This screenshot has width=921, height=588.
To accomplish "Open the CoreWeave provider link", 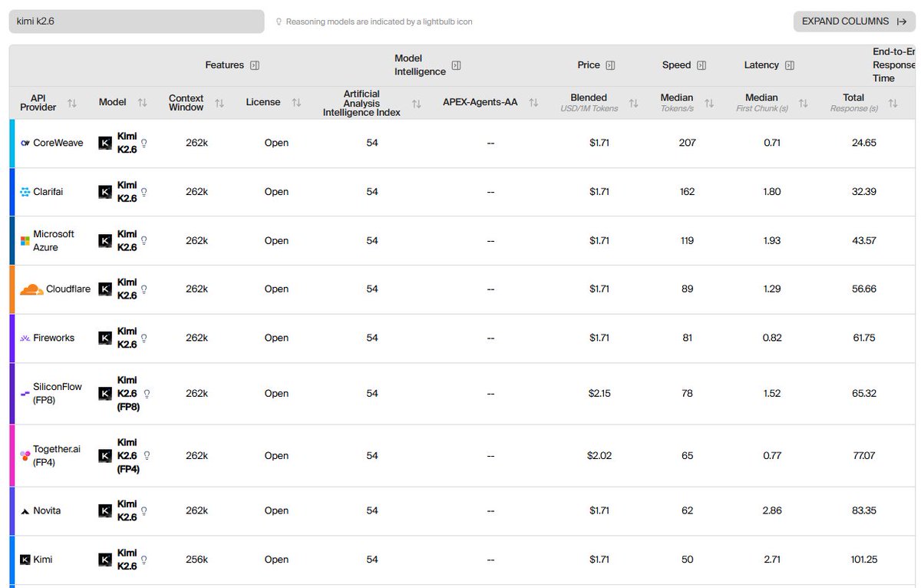I will [58, 143].
